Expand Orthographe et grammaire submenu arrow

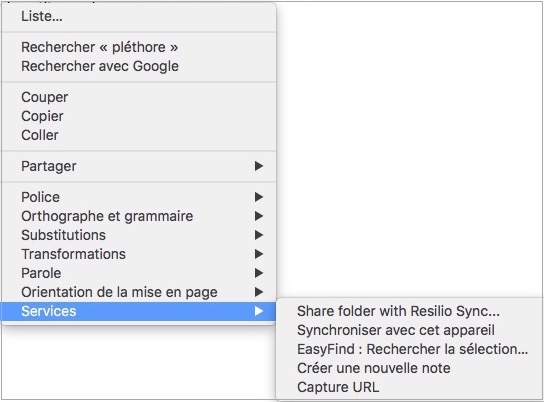pyautogui.click(x=258, y=216)
